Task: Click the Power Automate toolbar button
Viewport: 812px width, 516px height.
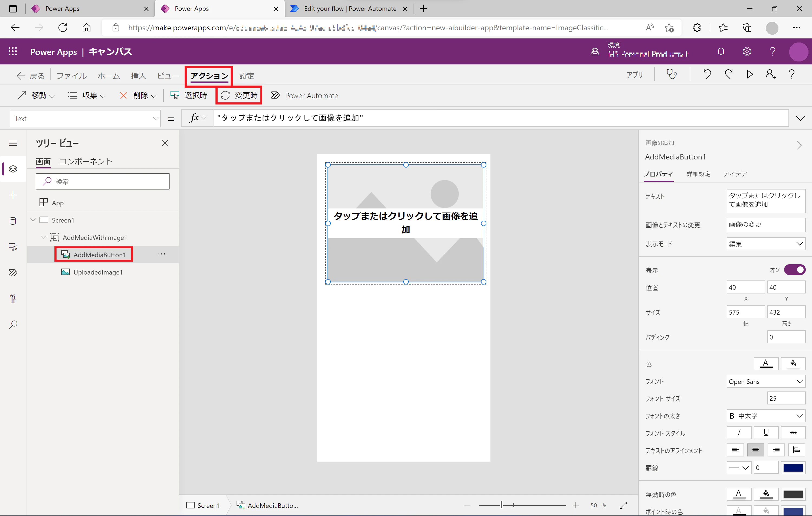Action: pos(304,96)
